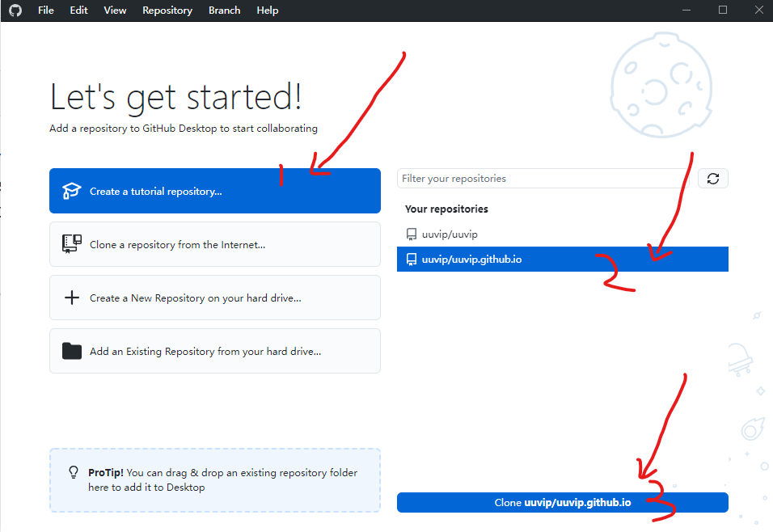Click the lightbulb ProTip icon

point(74,472)
